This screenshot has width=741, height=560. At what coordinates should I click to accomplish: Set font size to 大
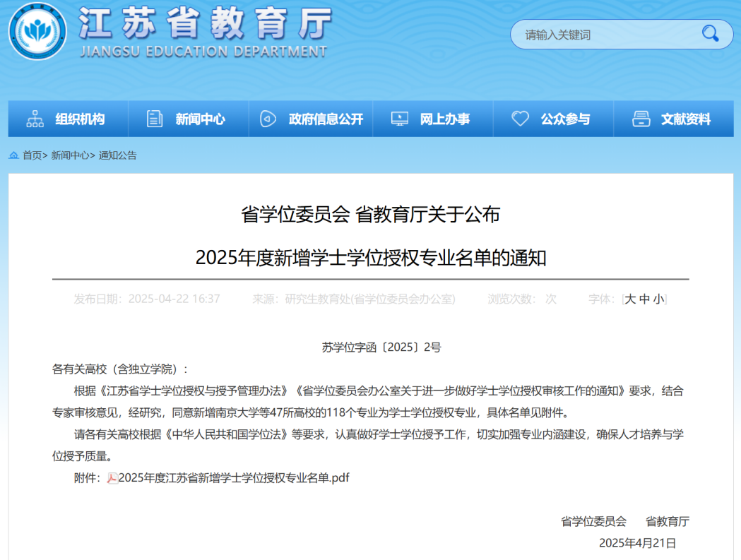[630, 299]
